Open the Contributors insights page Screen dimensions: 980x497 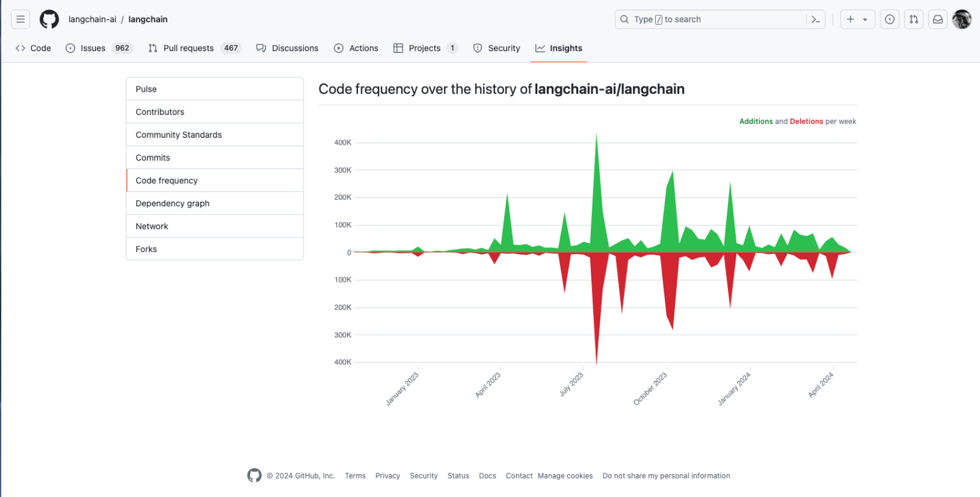[x=160, y=112]
